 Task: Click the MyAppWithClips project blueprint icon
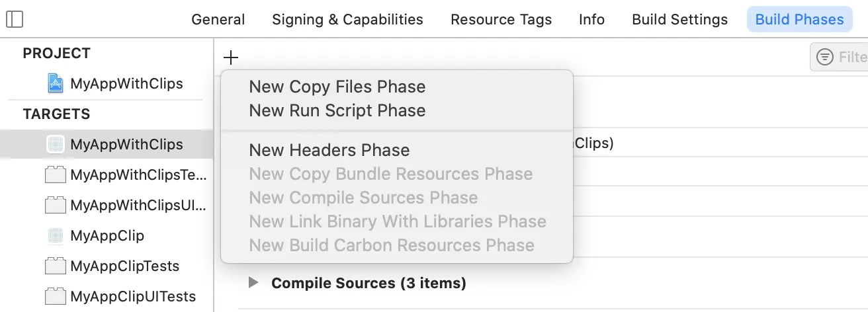tap(56, 84)
